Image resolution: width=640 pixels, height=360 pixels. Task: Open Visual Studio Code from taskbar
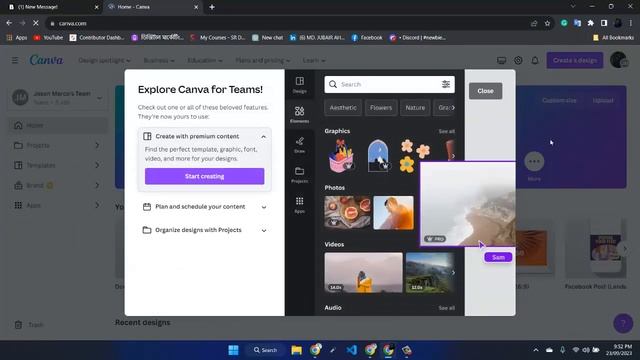[351, 350]
